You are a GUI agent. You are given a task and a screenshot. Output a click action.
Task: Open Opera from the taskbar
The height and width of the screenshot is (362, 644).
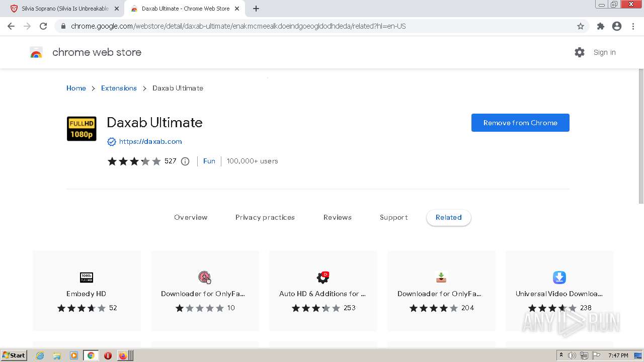(x=108, y=355)
